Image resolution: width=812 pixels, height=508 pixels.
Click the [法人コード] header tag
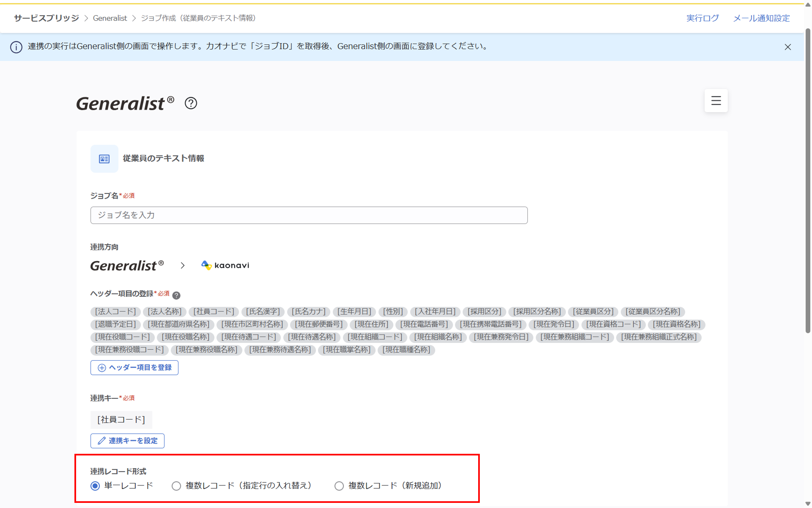tap(115, 311)
